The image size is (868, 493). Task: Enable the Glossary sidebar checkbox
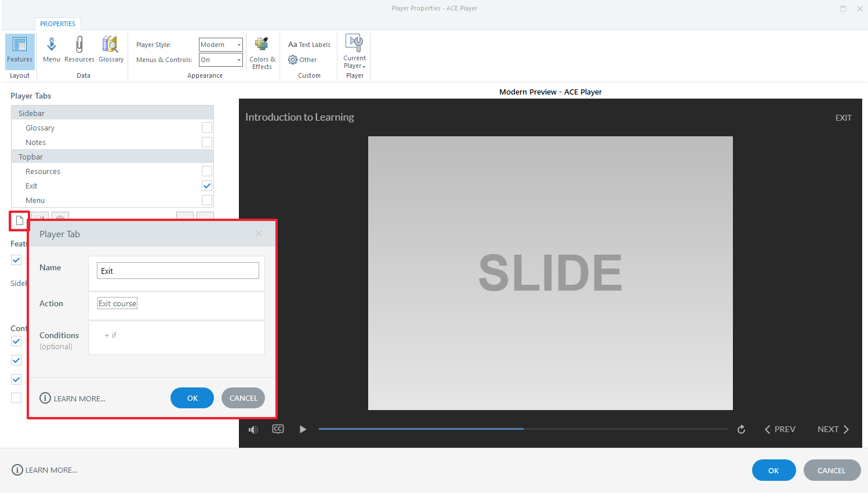(207, 127)
